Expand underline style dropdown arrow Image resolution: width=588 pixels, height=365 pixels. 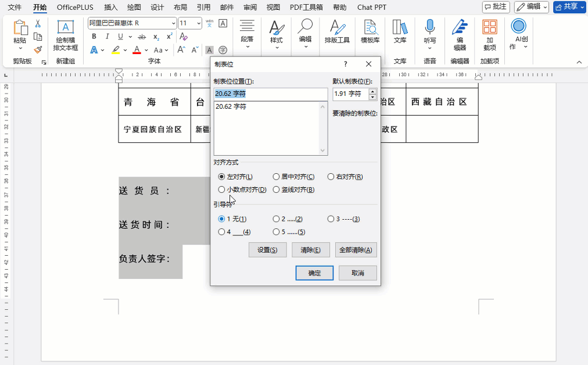click(130, 37)
